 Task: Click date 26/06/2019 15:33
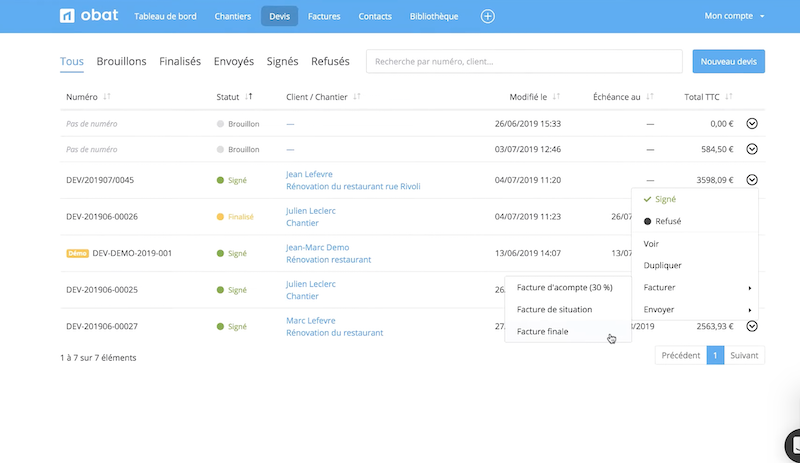(528, 124)
